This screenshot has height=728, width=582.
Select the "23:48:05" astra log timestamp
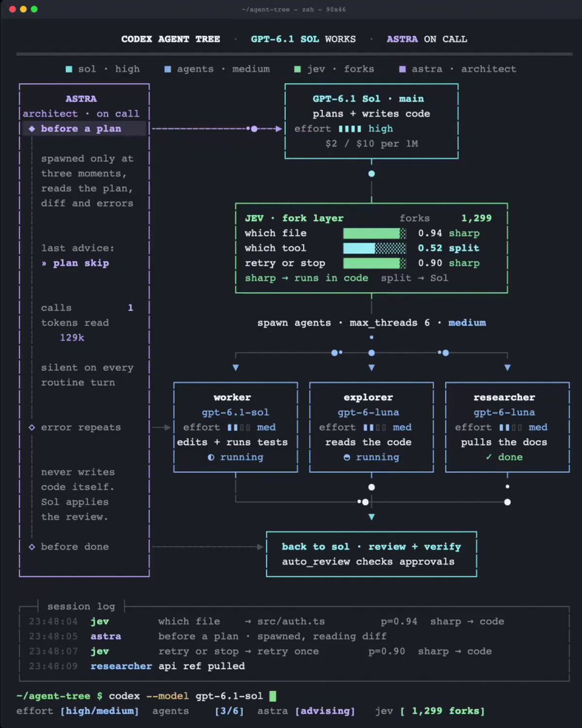[x=53, y=636]
